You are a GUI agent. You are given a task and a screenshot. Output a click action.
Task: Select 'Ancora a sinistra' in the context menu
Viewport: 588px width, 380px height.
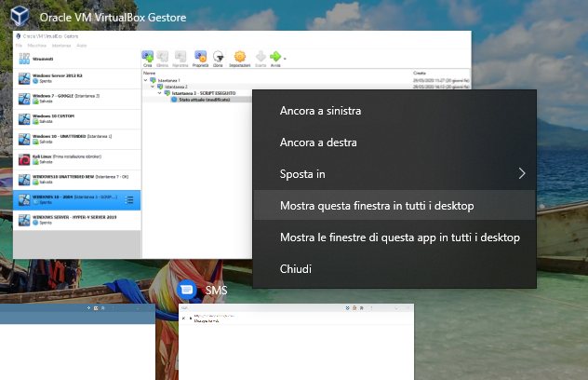pyautogui.click(x=394, y=111)
